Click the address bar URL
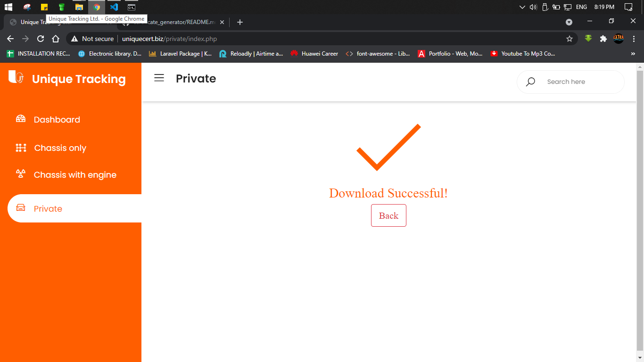This screenshot has height=362, width=644. click(170, 39)
